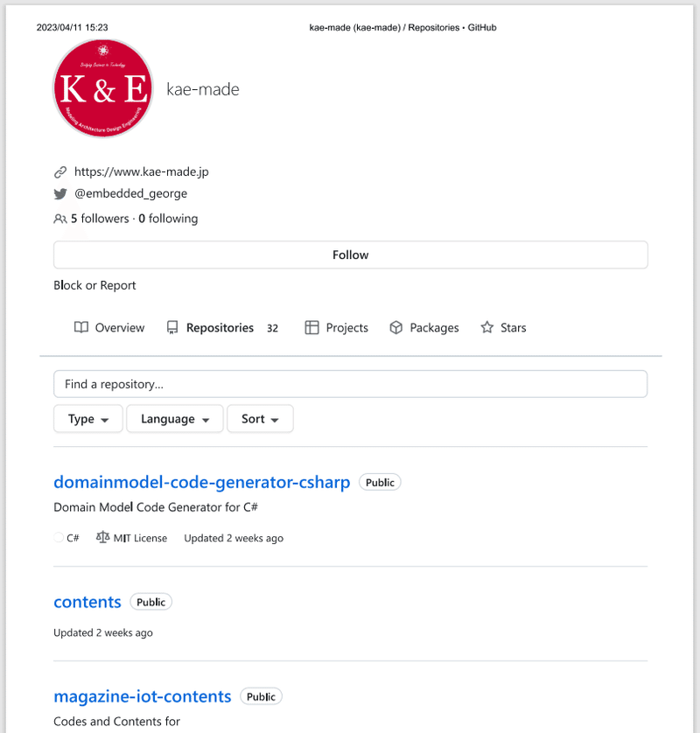This screenshot has width=700, height=733.
Task: Click the website link chain icon
Action: 59,171
